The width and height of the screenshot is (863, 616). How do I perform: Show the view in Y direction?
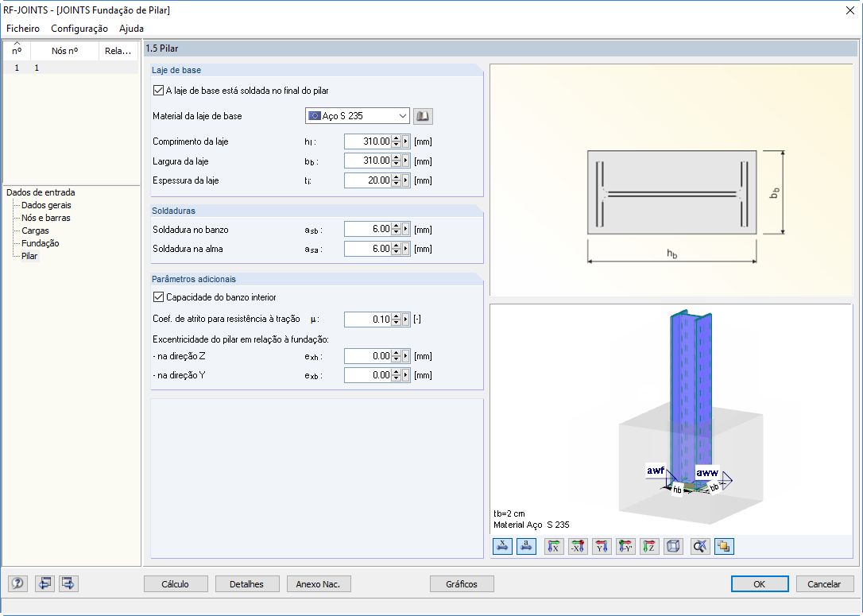(x=602, y=547)
